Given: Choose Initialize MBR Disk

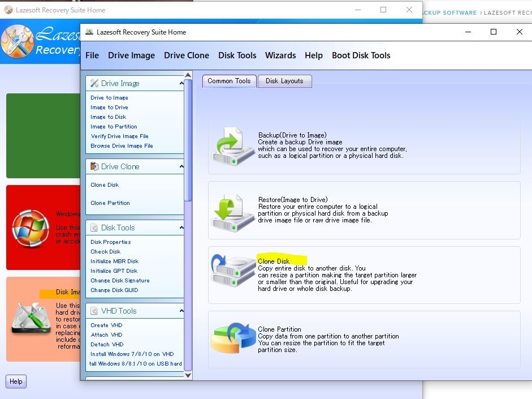Looking at the screenshot, I should coord(114,261).
